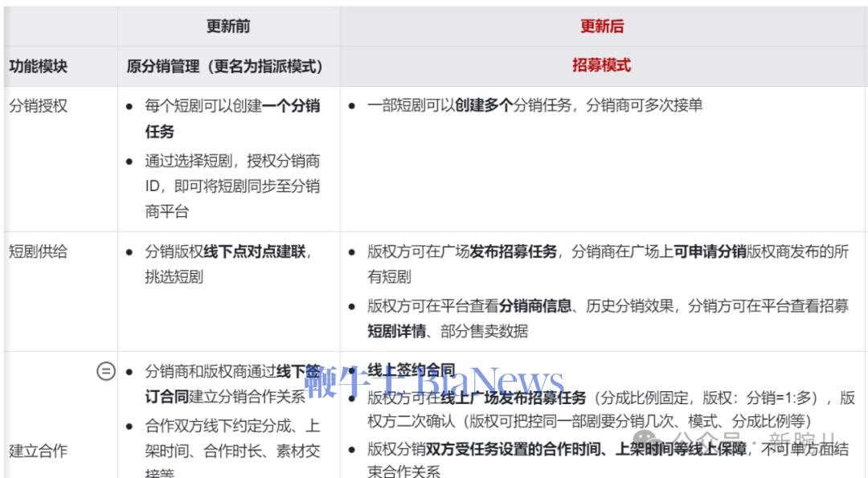Click bullet 分销商和版权商通过线下签订合同
The height and width of the screenshot is (478, 868).
232,383
